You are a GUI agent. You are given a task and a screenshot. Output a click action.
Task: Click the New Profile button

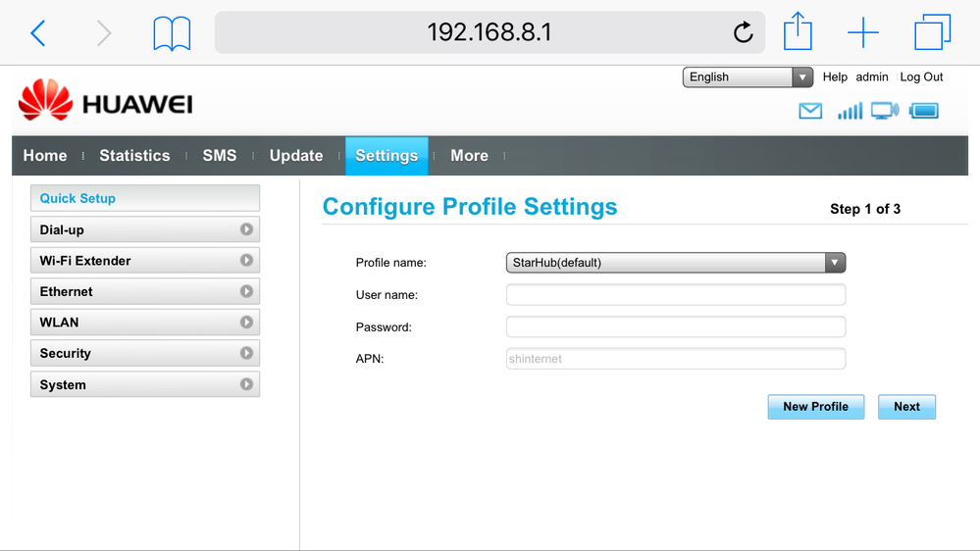[815, 407]
